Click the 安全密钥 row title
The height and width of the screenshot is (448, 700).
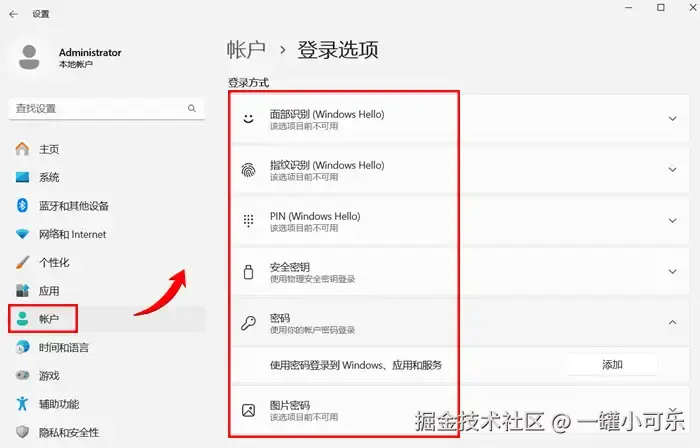tap(290, 267)
